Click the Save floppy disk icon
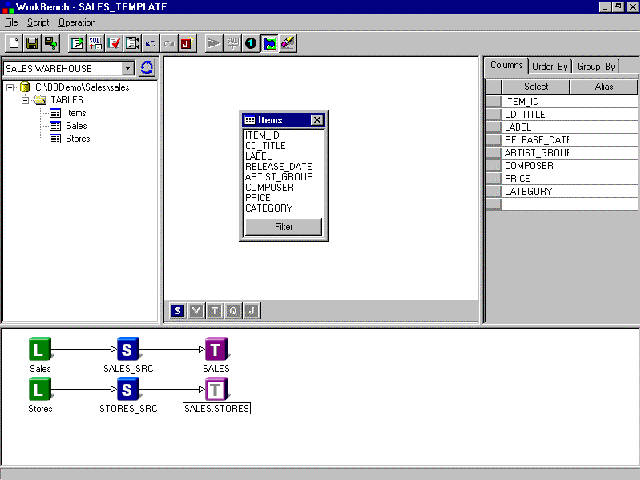This screenshot has width=640, height=480. coord(32,43)
